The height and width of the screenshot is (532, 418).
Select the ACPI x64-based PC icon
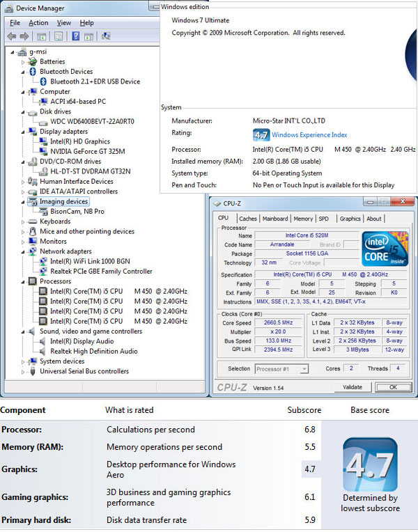[x=43, y=102]
